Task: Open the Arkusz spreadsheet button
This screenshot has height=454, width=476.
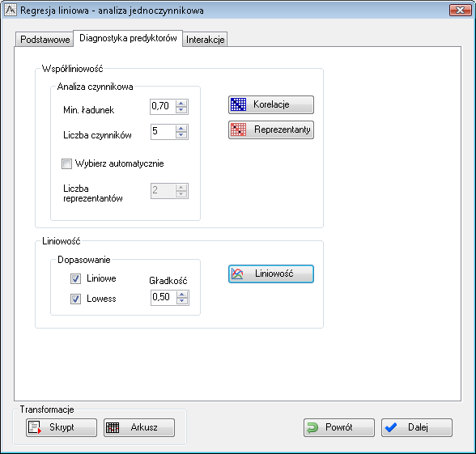Action: (x=139, y=427)
